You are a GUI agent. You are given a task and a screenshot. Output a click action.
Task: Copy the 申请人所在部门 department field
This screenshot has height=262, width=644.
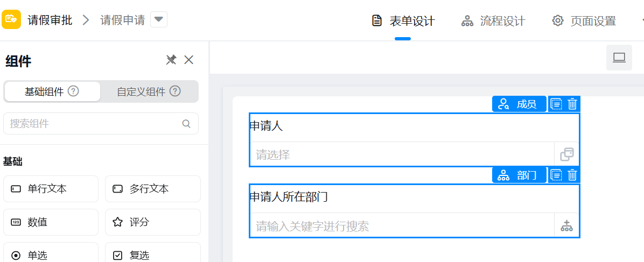556,175
